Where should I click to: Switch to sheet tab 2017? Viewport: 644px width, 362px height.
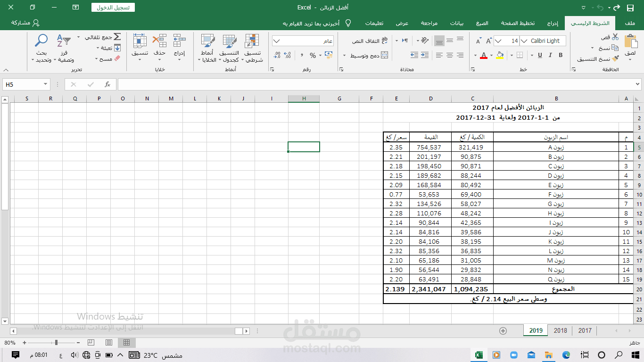[x=585, y=330]
